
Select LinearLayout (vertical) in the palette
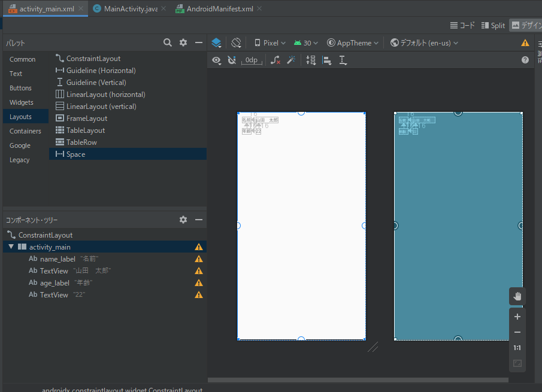[128, 107]
